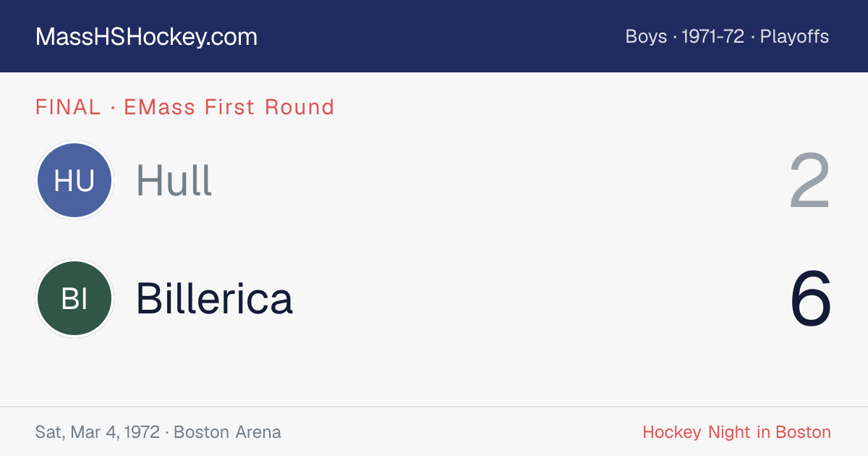The image size is (868, 456).
Task: Click the green BI team badge
Action: (x=75, y=298)
